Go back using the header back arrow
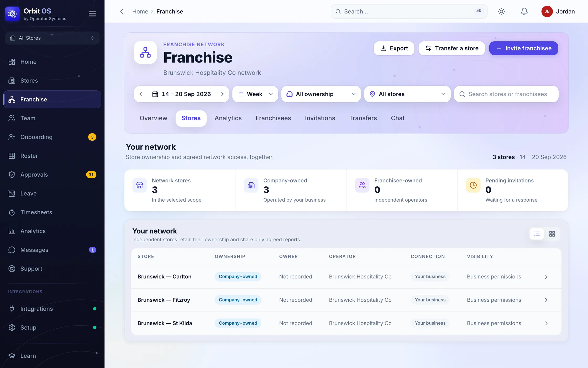588x368 pixels. click(122, 12)
